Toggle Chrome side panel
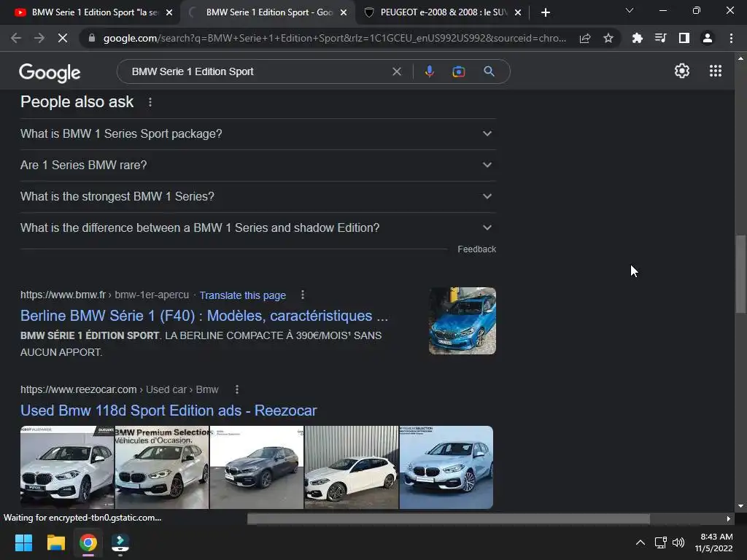This screenshot has width=747, height=560. (x=684, y=38)
